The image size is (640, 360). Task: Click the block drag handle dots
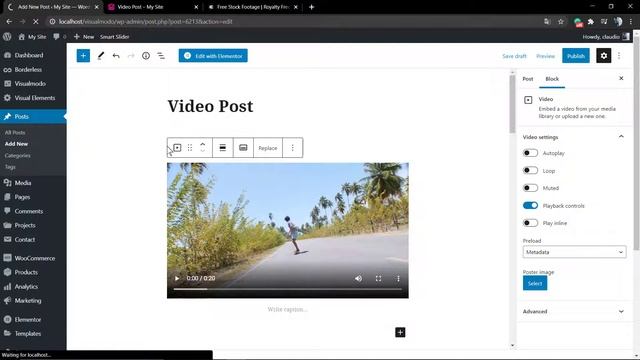pyautogui.click(x=190, y=148)
